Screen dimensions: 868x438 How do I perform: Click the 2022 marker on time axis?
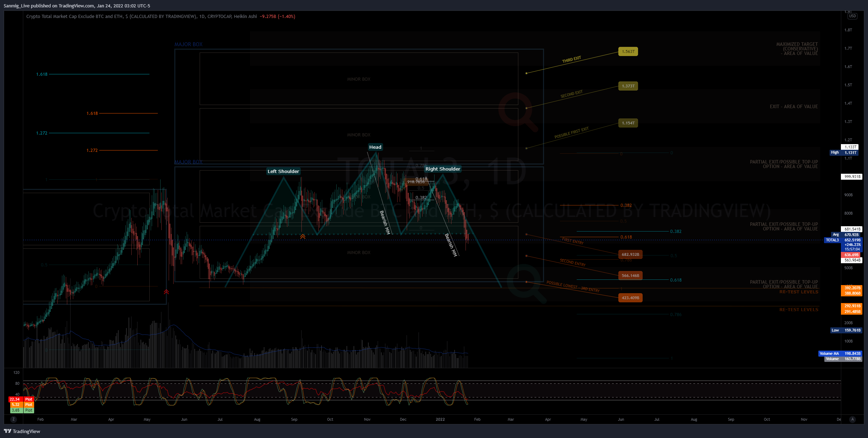point(440,419)
